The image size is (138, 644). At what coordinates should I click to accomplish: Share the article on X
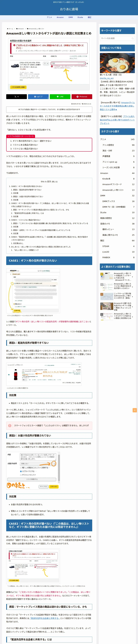pos(17,96)
